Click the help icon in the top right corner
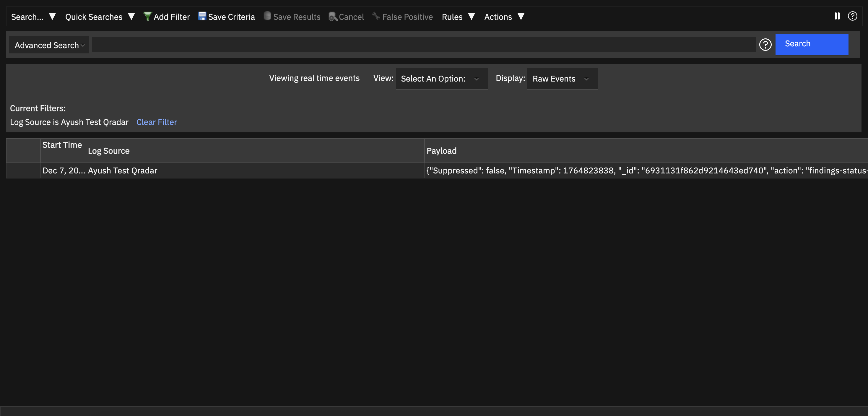The width and height of the screenshot is (868, 416). pyautogui.click(x=853, y=16)
